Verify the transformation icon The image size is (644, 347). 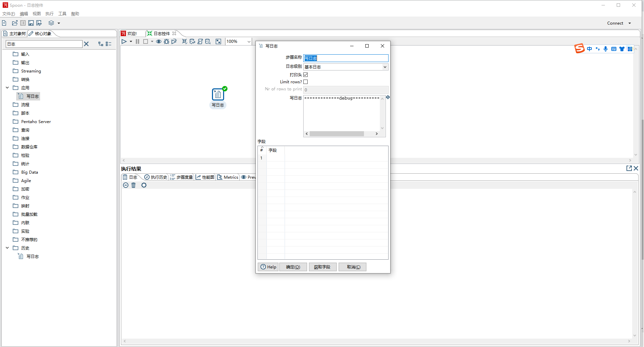click(x=185, y=41)
